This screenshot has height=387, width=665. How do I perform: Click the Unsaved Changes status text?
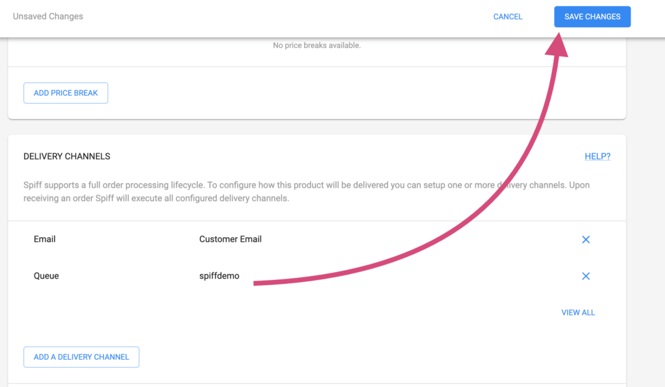click(48, 16)
